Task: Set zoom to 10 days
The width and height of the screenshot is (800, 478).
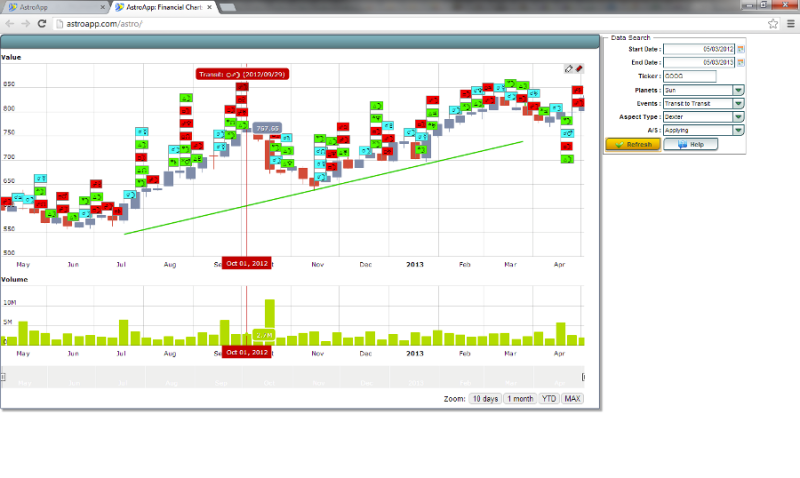Action: 484,399
